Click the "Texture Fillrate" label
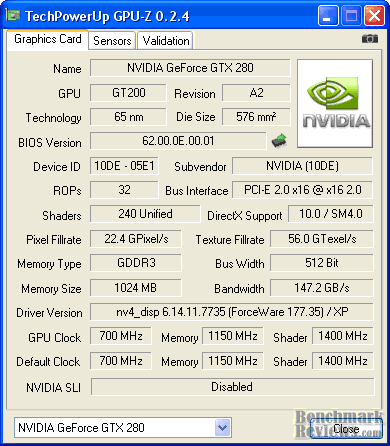The height and width of the screenshot is (446, 390). (x=230, y=240)
